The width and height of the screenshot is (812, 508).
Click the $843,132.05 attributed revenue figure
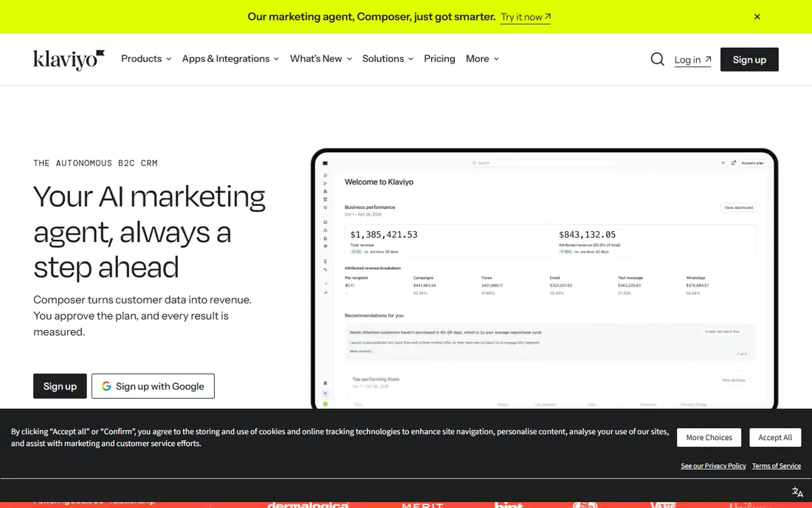click(588, 235)
